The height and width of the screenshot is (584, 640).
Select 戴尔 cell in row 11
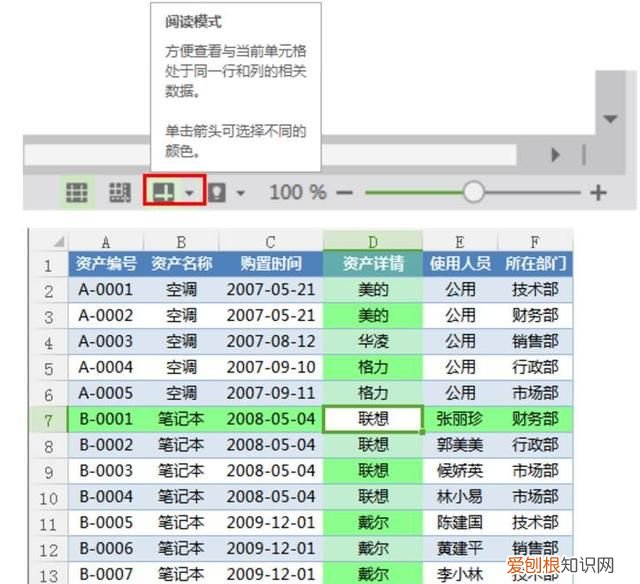(x=373, y=522)
